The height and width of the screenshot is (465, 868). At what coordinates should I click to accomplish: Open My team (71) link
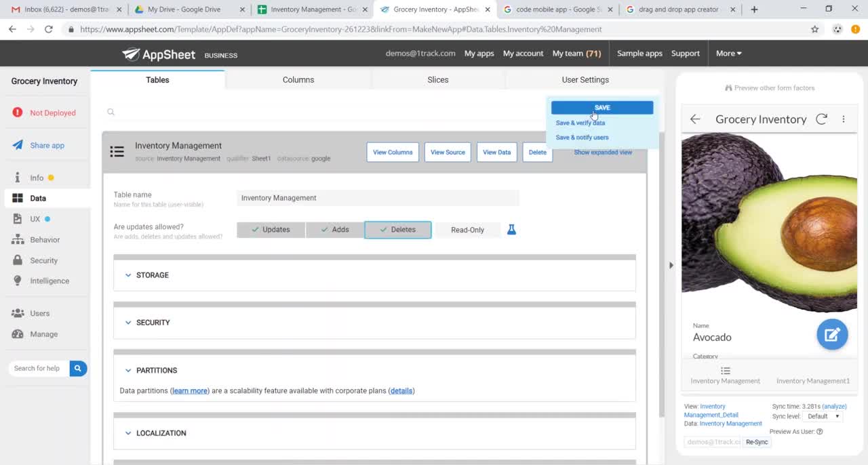pyautogui.click(x=576, y=54)
